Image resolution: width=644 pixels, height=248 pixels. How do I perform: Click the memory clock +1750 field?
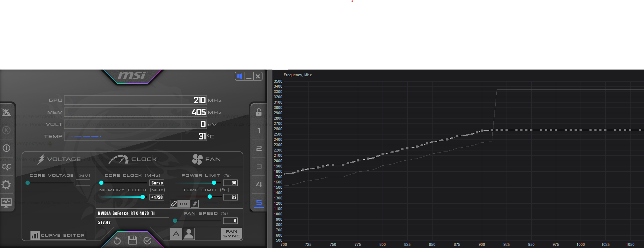click(x=157, y=197)
